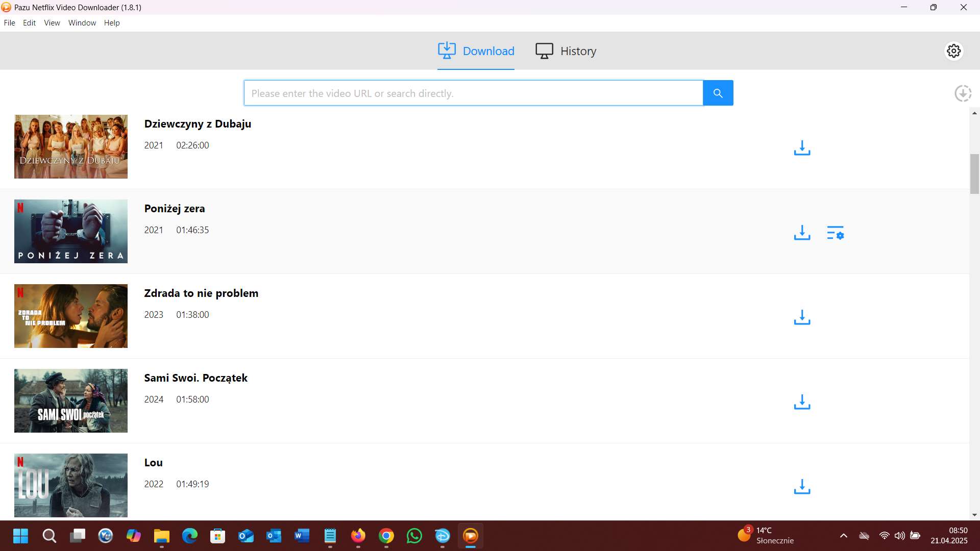Focus the video URL search field

pos(473,93)
